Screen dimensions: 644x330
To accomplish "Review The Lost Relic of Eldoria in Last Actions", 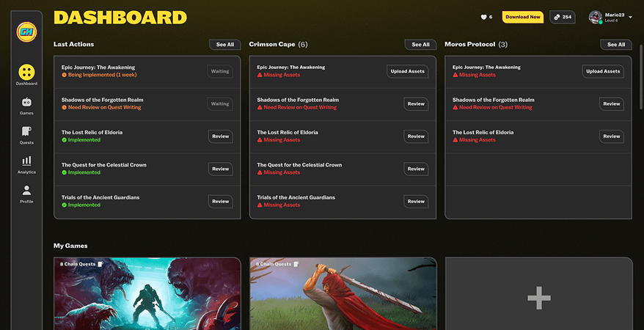I will point(220,136).
